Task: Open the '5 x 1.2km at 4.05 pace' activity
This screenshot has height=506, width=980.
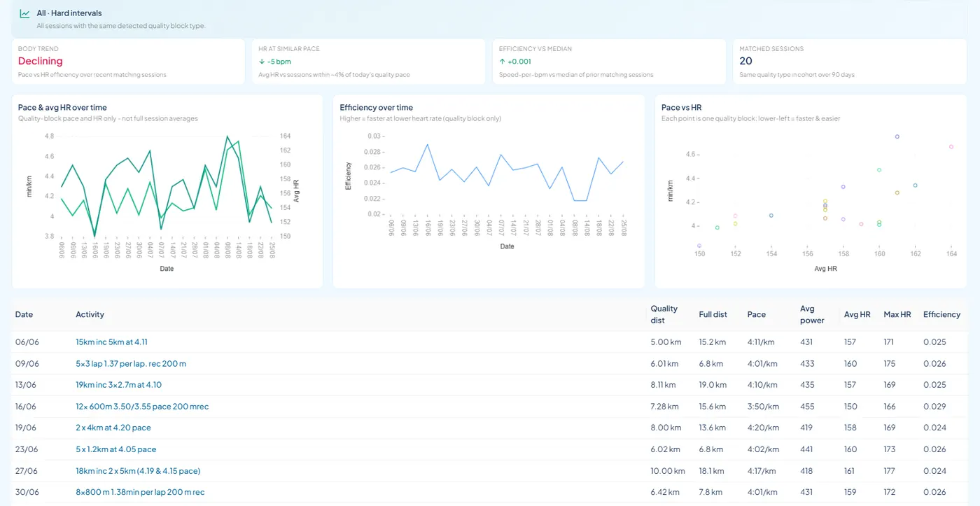Action: pyautogui.click(x=116, y=449)
